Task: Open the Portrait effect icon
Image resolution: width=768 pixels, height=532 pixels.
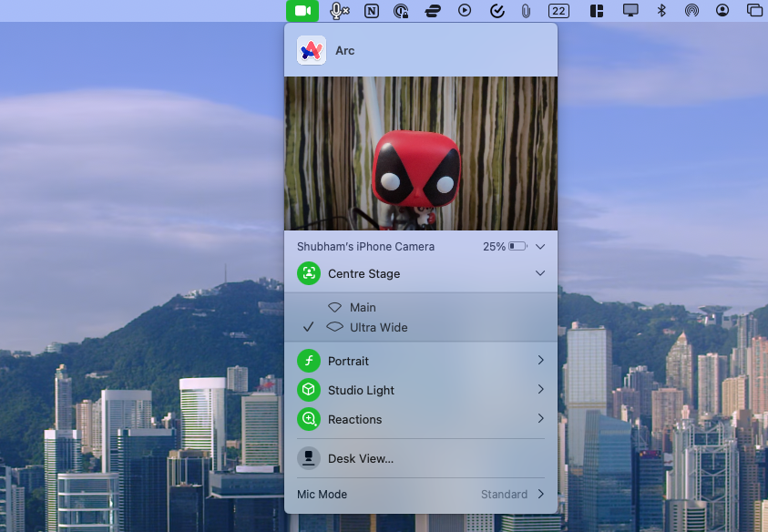Action: [309, 361]
